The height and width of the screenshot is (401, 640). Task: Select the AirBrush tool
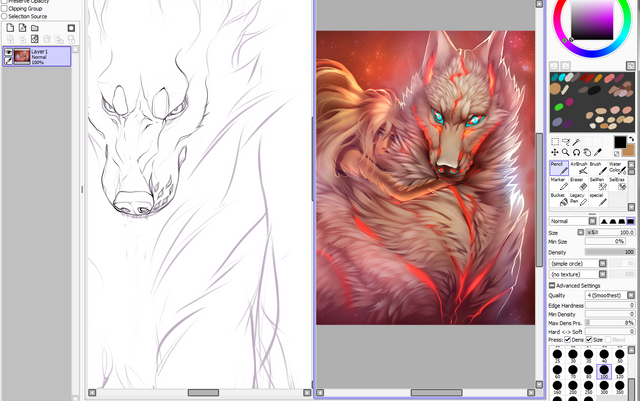click(578, 168)
